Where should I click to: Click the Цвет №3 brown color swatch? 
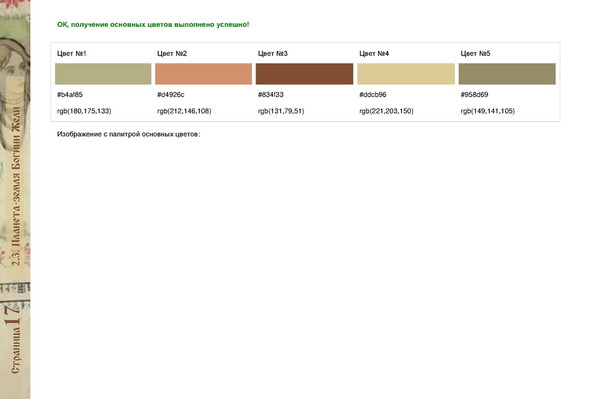coord(305,74)
